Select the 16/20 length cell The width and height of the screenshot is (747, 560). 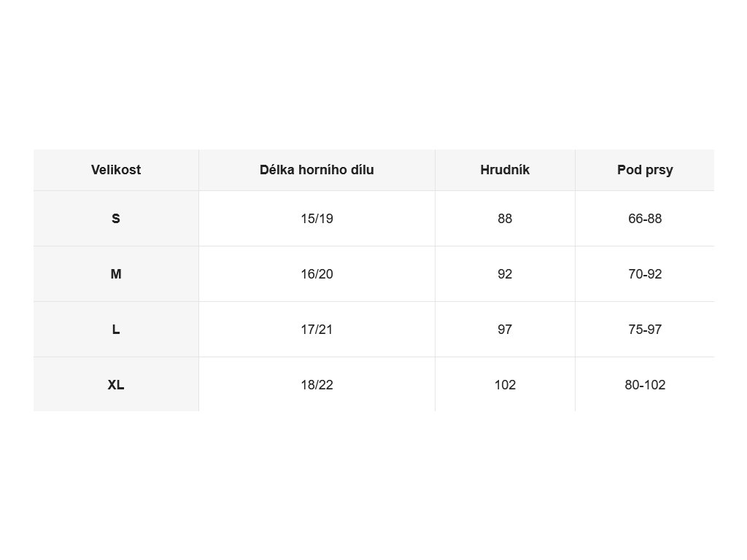pyautogui.click(x=317, y=274)
